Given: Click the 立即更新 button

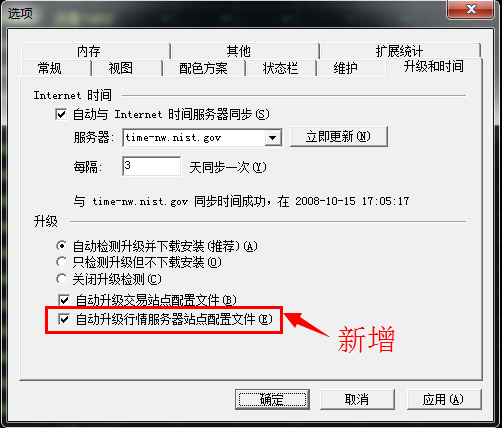Looking at the screenshot, I should pos(339,136).
